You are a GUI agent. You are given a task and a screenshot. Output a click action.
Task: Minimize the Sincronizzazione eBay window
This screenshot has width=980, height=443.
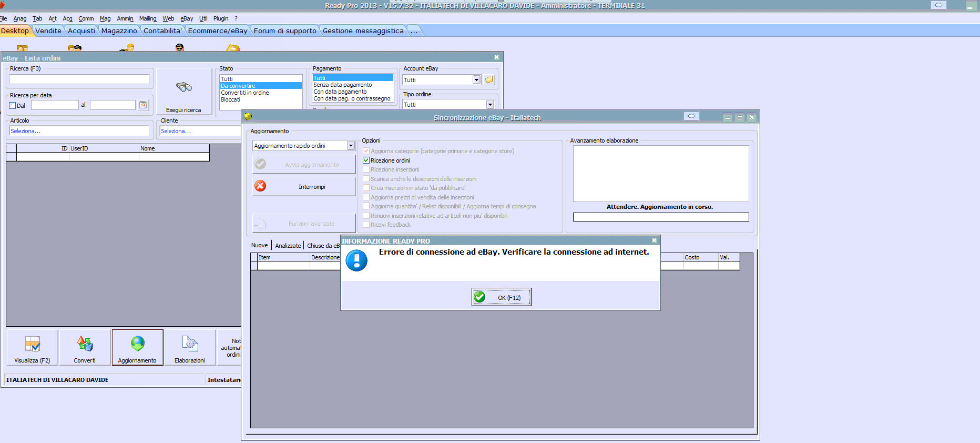pos(728,117)
